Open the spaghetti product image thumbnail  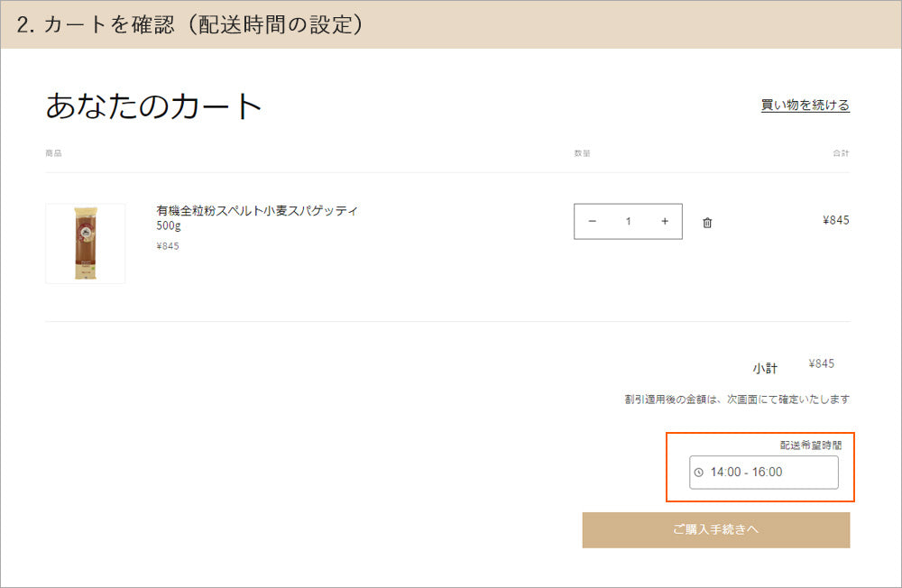pyautogui.click(x=85, y=243)
